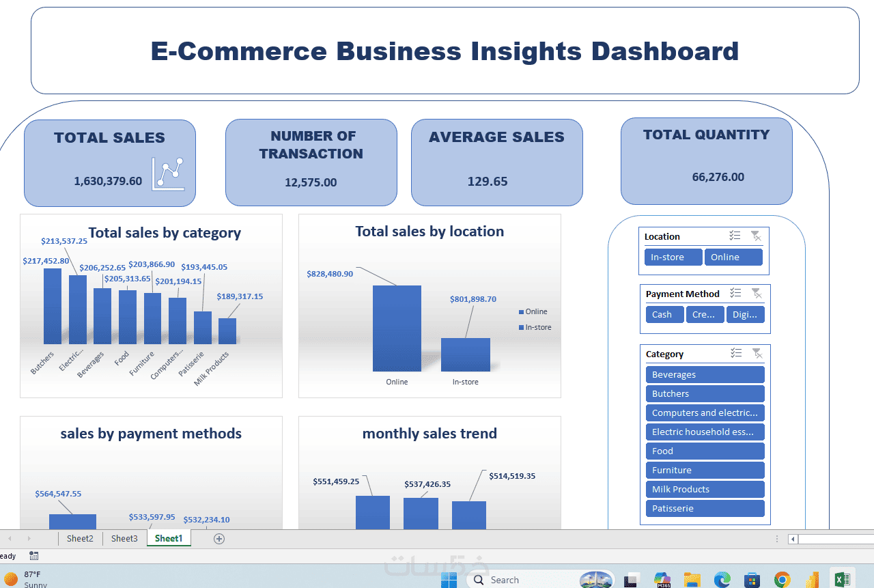The height and width of the screenshot is (588, 874).
Task: Toggle multi-select in the Location slicer
Action: [x=735, y=236]
